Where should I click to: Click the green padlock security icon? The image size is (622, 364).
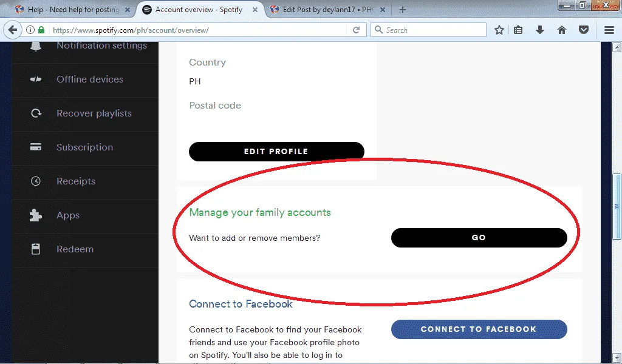pos(41,30)
